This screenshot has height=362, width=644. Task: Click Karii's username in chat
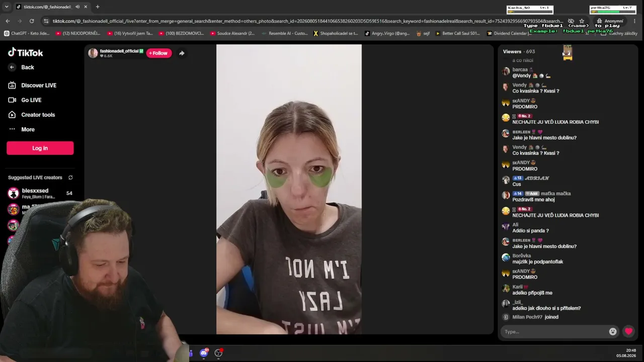[x=517, y=287]
